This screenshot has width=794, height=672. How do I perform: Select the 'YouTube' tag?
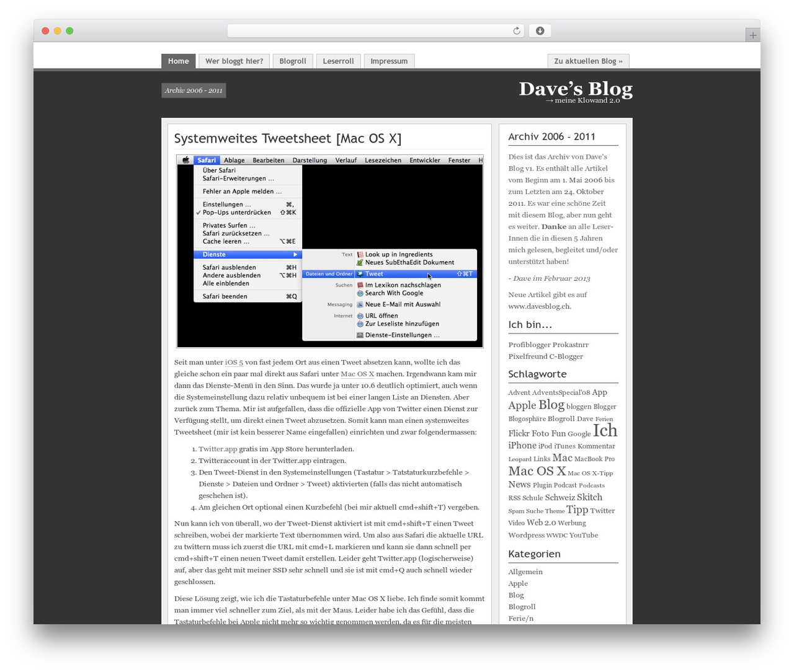(584, 535)
